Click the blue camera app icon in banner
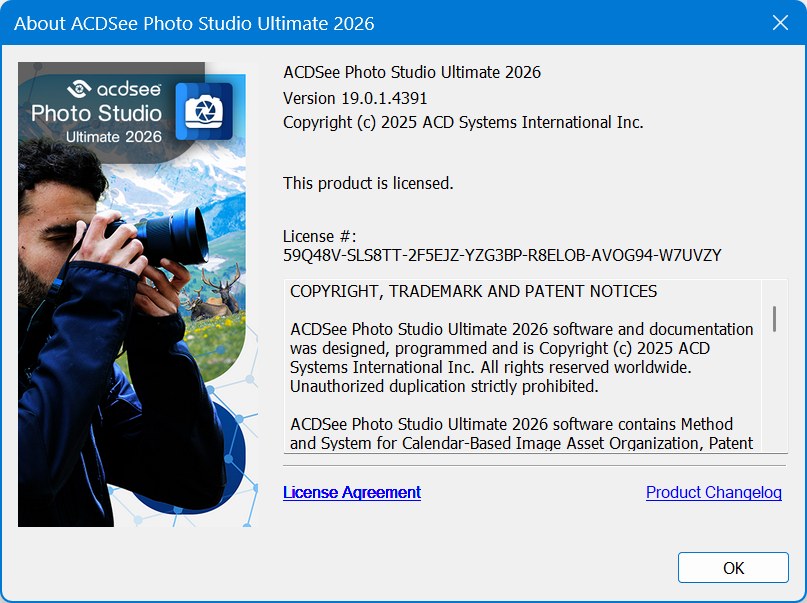The width and height of the screenshot is (807, 603). 204,111
